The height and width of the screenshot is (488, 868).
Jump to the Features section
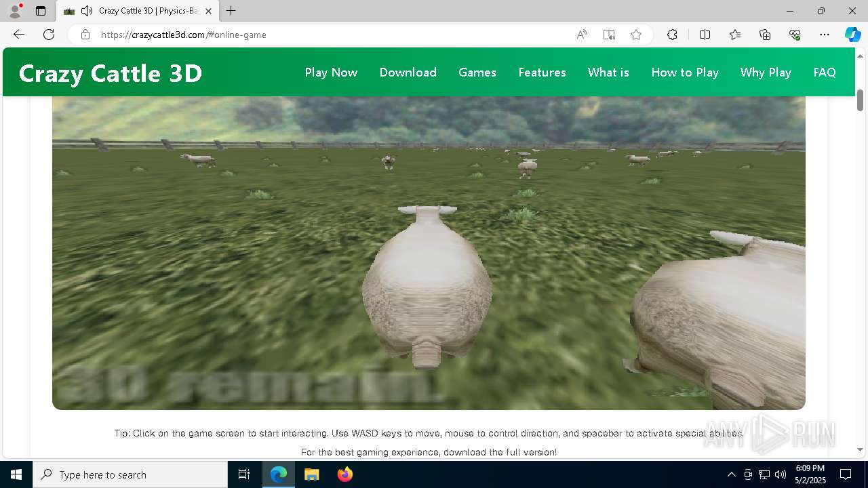pos(542,73)
